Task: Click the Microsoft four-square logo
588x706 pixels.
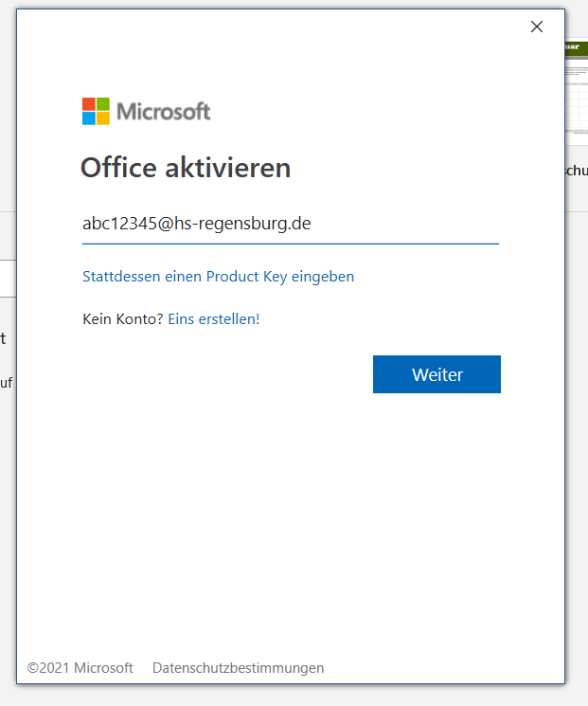Action: (x=96, y=111)
